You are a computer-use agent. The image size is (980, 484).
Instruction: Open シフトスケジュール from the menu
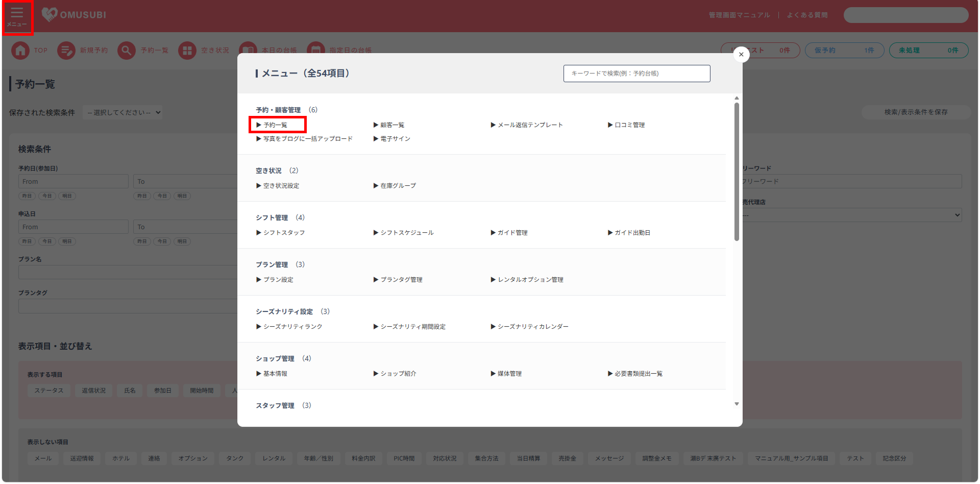click(x=403, y=233)
